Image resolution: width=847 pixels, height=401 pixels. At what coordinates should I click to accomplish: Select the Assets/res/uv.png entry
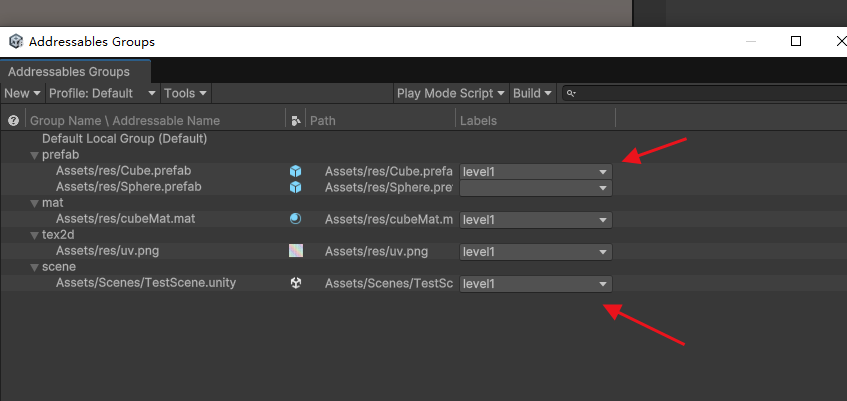107,251
